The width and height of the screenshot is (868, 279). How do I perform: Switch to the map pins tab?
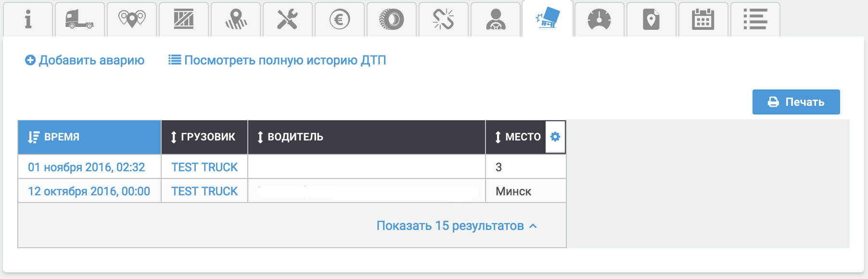[132, 20]
